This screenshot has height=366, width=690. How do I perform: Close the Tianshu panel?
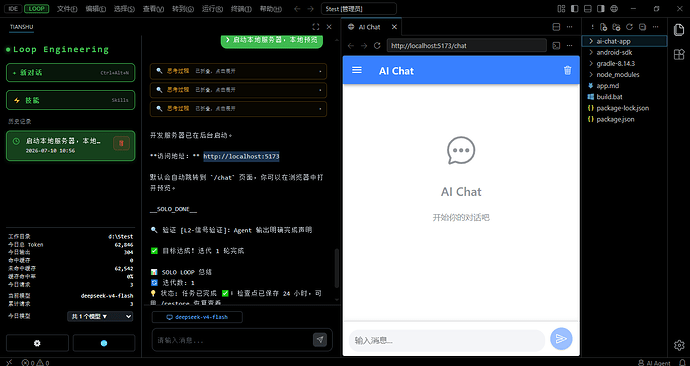[x=329, y=27]
